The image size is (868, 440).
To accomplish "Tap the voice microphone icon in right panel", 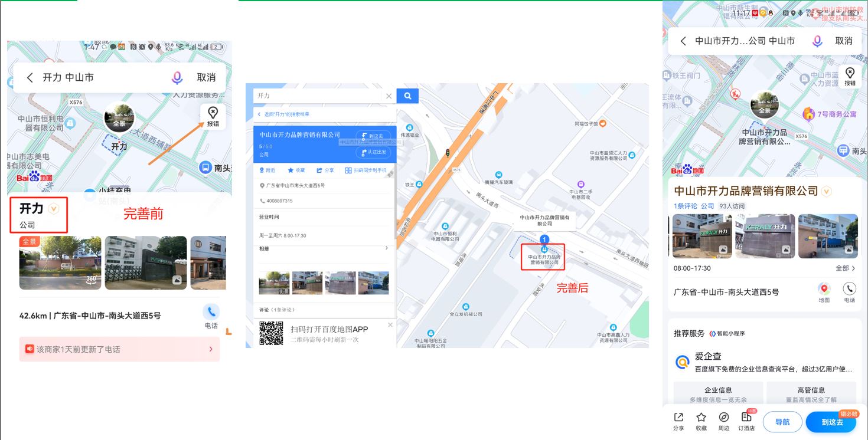I will 817,41.
